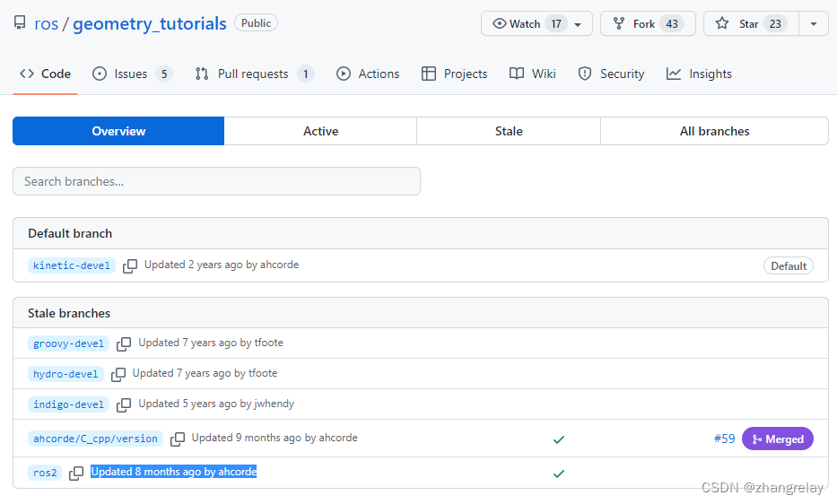837x504 pixels.
Task: Copy the ros2 branch name
Action: click(x=76, y=473)
